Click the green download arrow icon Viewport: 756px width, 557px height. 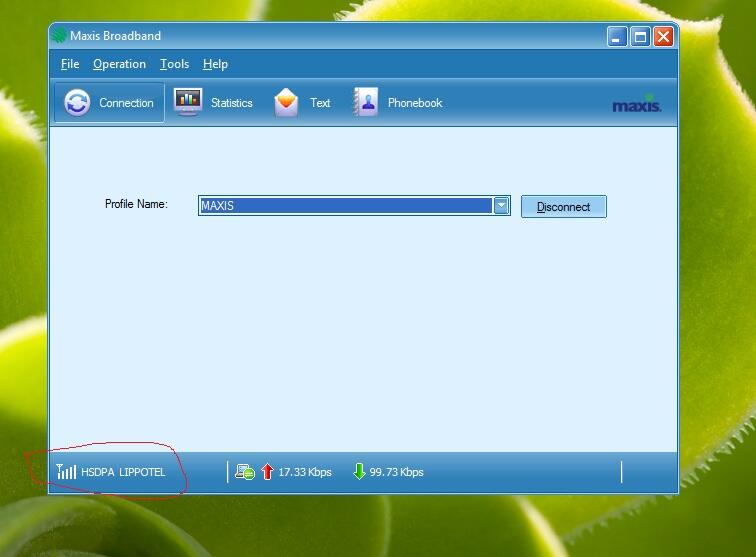(x=359, y=471)
